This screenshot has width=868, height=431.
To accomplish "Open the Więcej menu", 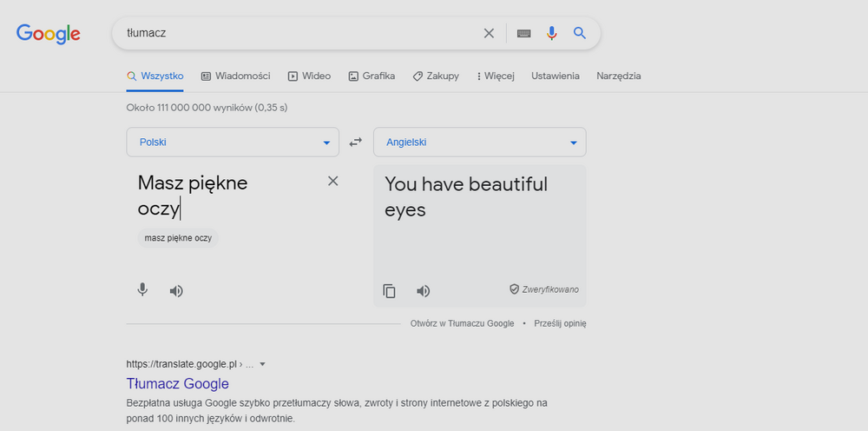I will (x=496, y=76).
